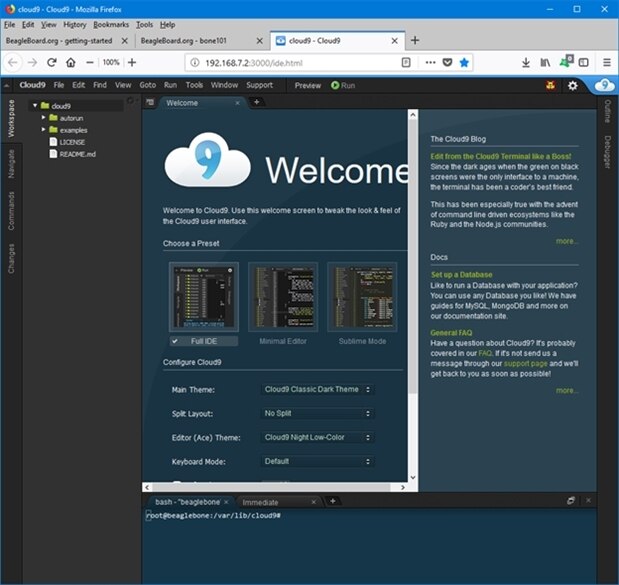Bookmark this page with the star icon
The width and height of the screenshot is (619, 585).
pyautogui.click(x=464, y=62)
